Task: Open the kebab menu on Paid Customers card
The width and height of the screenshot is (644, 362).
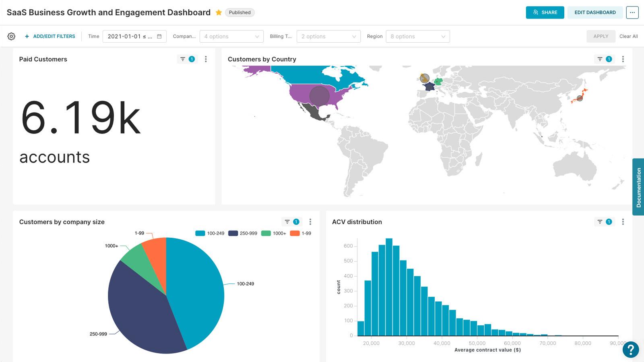Action: 206,59
